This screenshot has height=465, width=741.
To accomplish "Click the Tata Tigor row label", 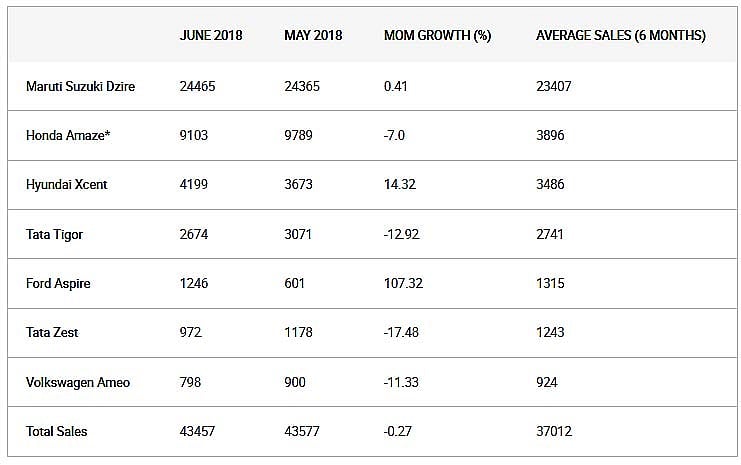I will 54,234.
